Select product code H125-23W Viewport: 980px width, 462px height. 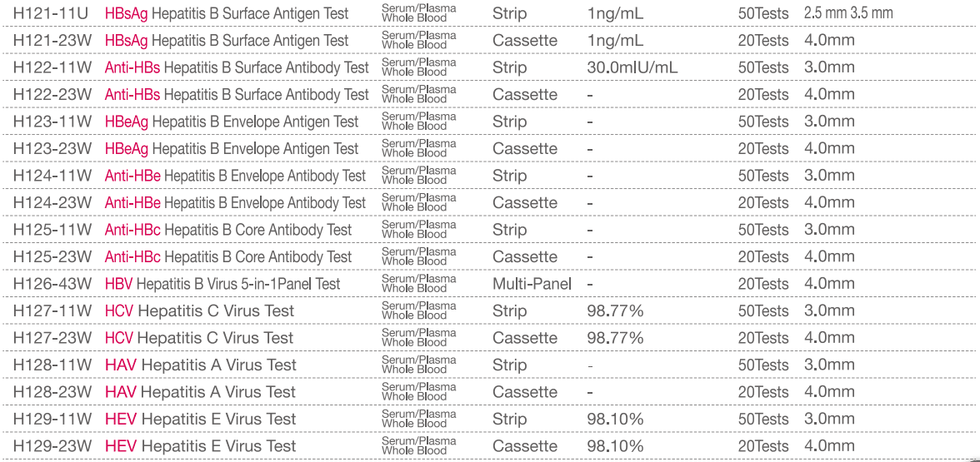(x=52, y=257)
